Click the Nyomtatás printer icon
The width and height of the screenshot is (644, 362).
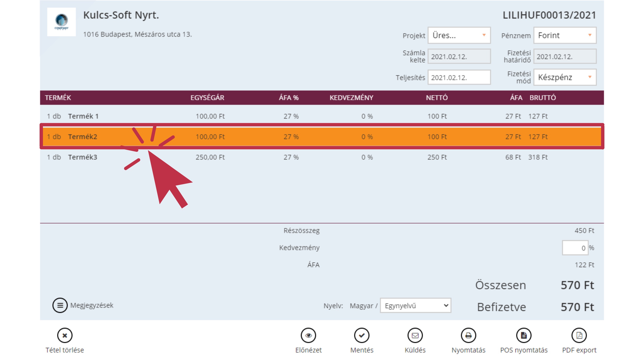tap(468, 335)
